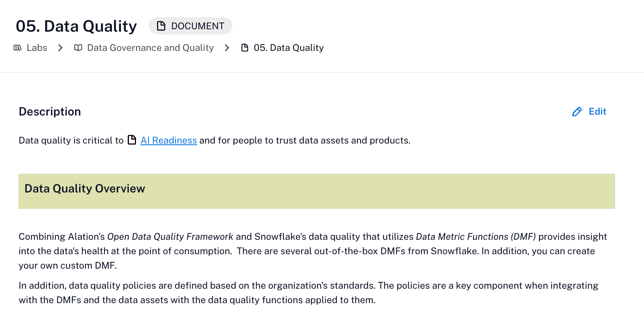Click the italic Open Data Quality Framework text

[170, 237]
